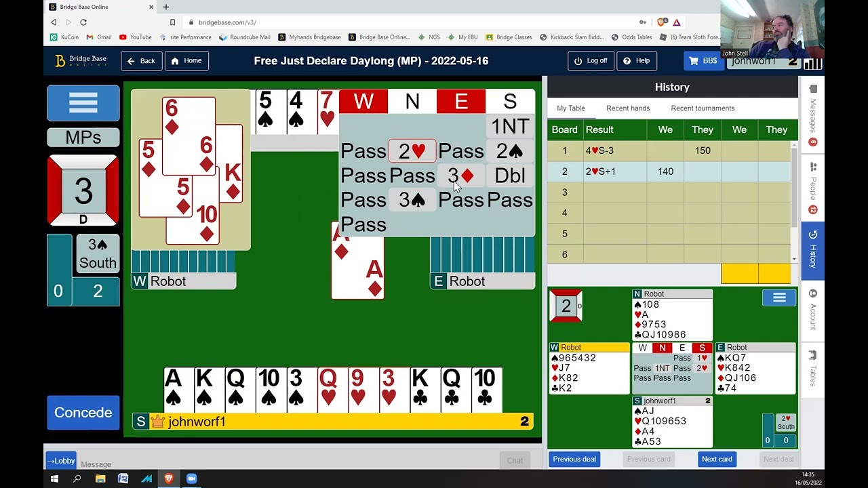Viewport: 868px width, 488px height.
Task: Open the Myhands Bridgebase bookmark
Action: [309, 37]
